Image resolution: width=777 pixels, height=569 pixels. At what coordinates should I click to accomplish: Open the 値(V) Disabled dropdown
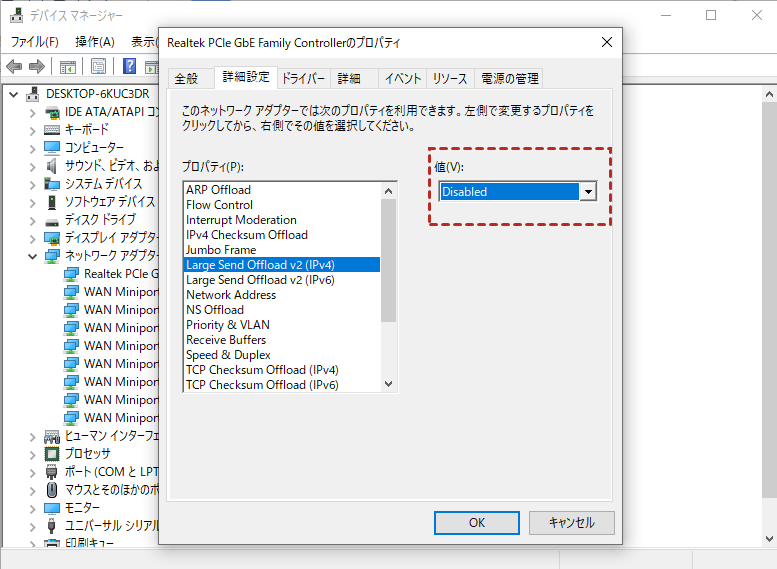pos(588,192)
